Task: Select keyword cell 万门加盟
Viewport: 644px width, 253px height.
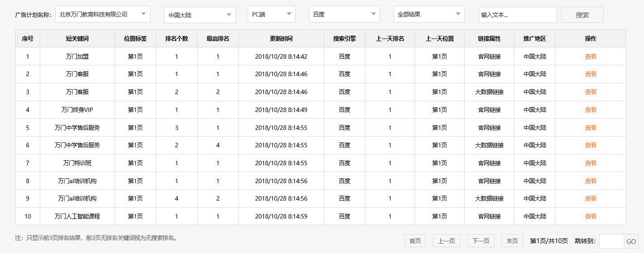Action: 77,56
